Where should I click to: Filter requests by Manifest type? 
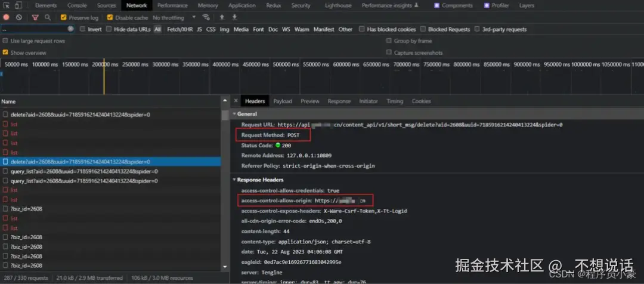point(324,29)
